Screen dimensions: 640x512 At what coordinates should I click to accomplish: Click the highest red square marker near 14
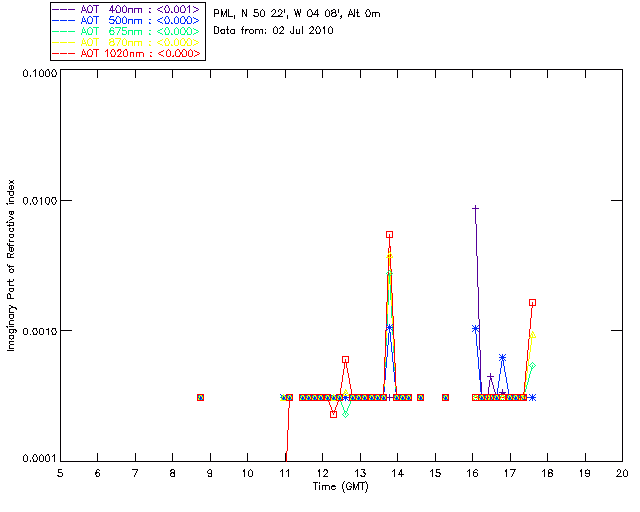[389, 235]
